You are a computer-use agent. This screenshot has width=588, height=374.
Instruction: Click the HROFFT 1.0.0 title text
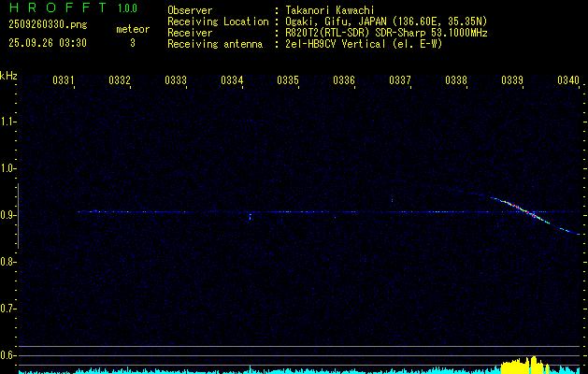73,7
